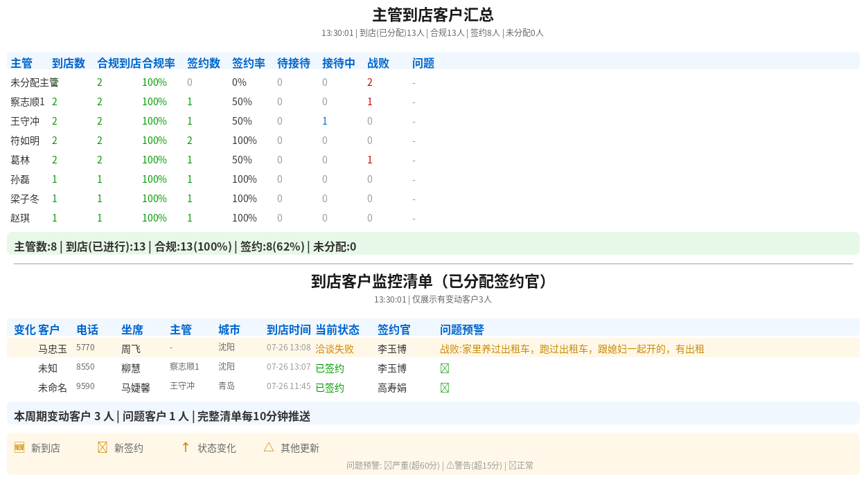Click the 新签约 legend icon

click(103, 447)
